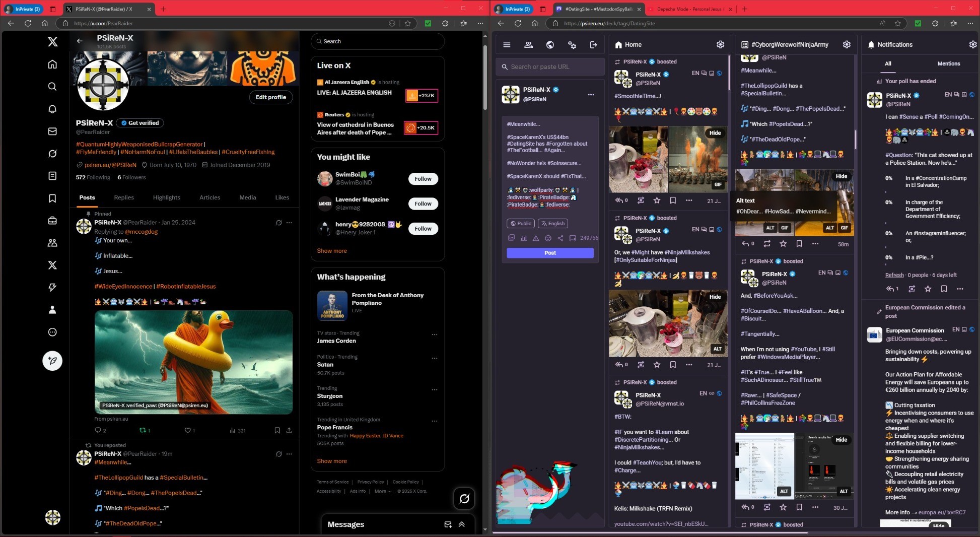Click the logout icon in Mastodon top bar
The width and height of the screenshot is (980, 537).
point(593,45)
